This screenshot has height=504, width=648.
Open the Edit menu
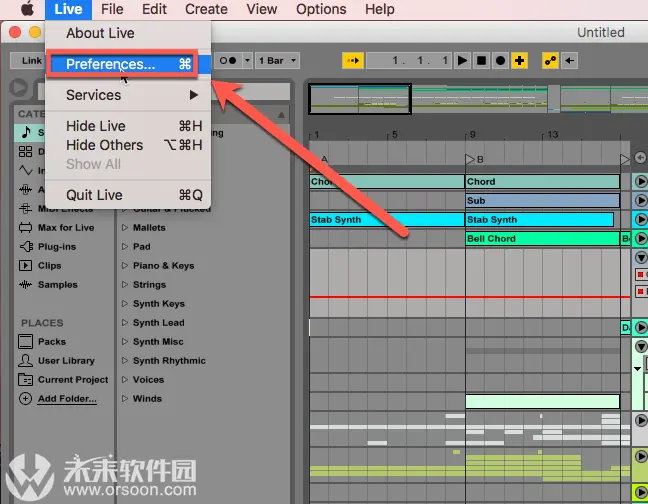[x=154, y=9]
